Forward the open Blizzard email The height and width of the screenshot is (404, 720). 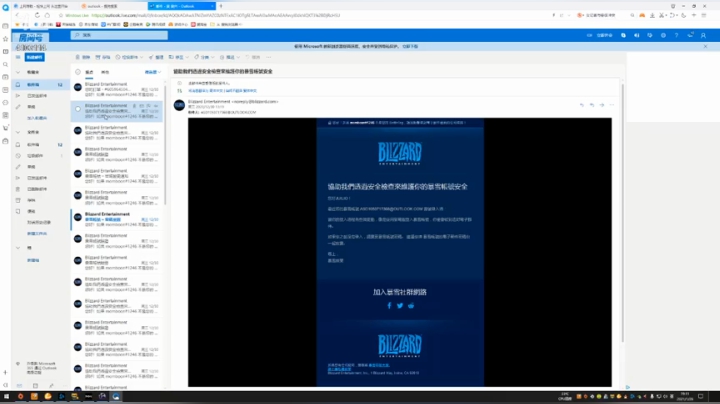coord(602,105)
